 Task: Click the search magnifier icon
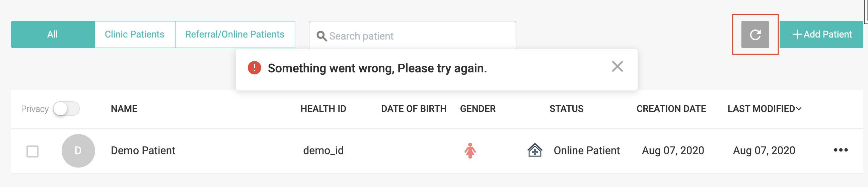pyautogui.click(x=321, y=36)
